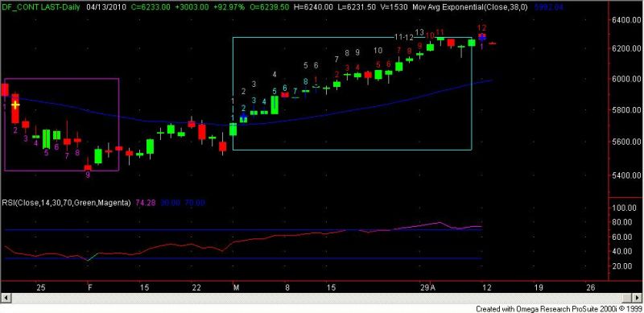Select the large green candle labeled 5
The width and height of the screenshot is (644, 313).
click(x=275, y=105)
